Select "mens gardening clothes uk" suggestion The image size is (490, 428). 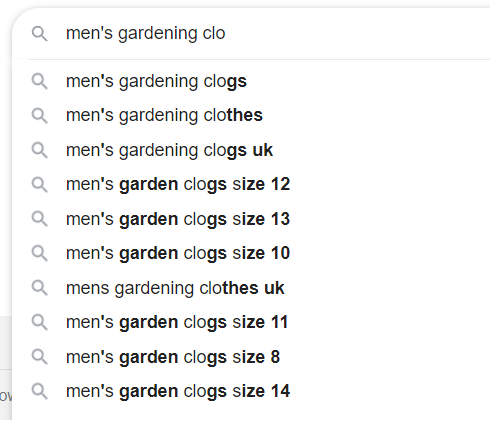pyautogui.click(x=251, y=288)
